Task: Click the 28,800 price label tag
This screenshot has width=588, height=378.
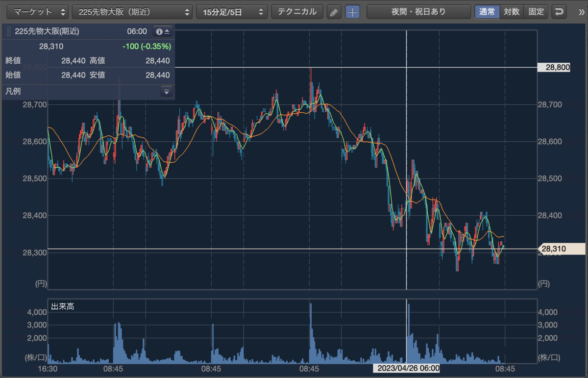Action: 554,67
